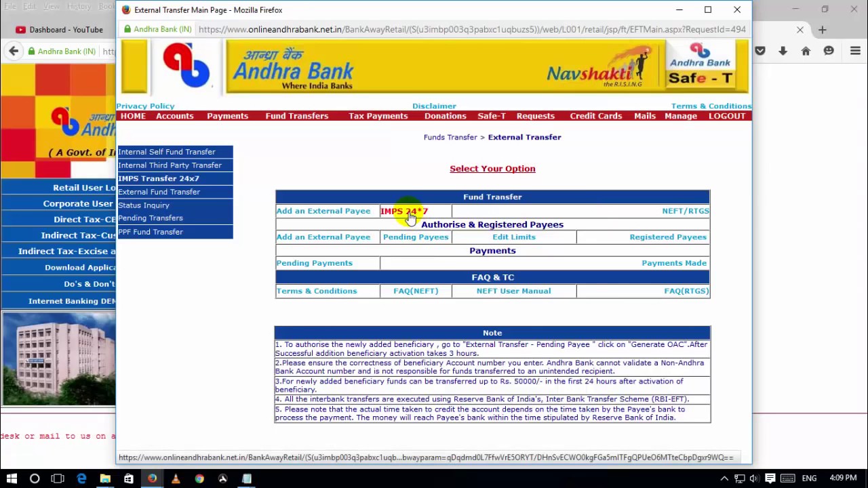The width and height of the screenshot is (868, 488).
Task: Click the Privacy Policy link
Action: (145, 106)
